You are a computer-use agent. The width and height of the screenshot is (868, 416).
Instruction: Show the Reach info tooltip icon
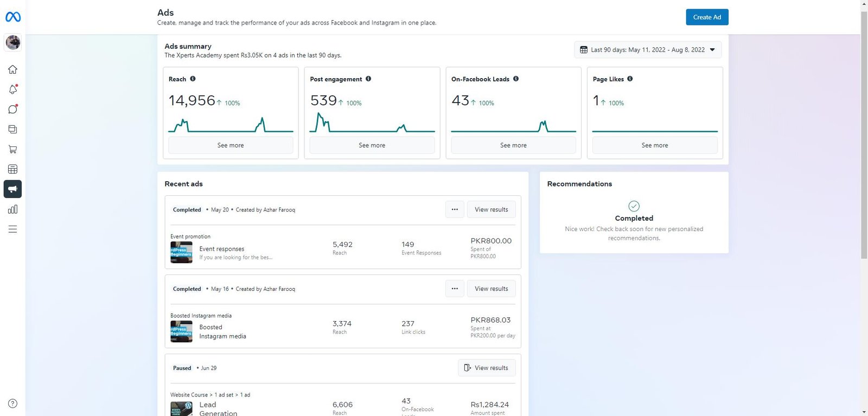(193, 79)
